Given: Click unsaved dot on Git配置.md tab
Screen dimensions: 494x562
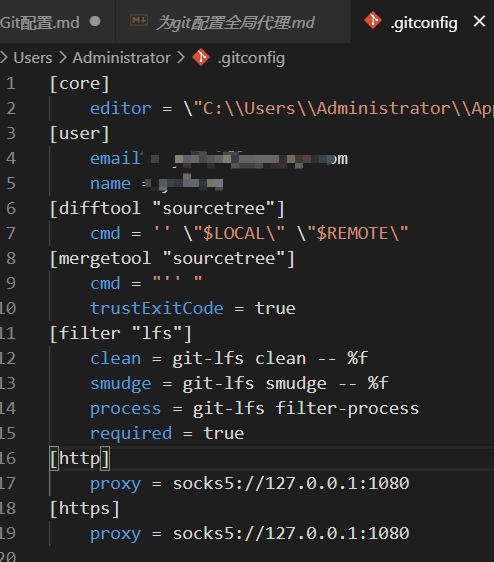Looking at the screenshot, I should pyautogui.click(x=95, y=21).
